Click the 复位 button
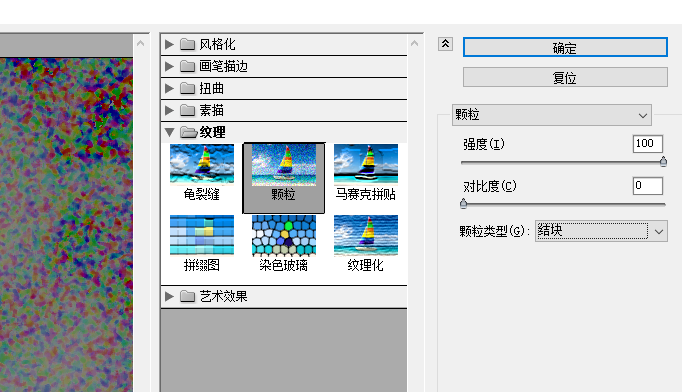Image resolution: width=682 pixels, height=392 pixels. coord(565,77)
